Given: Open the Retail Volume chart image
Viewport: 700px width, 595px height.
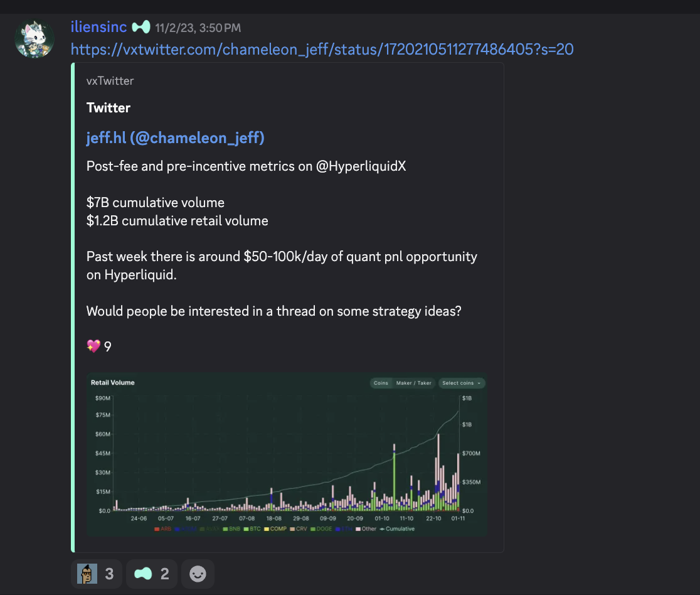Looking at the screenshot, I should point(287,455).
